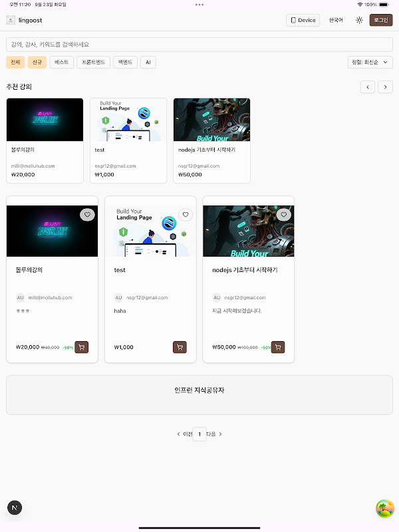Select the 프론트엔드 category filter
The image size is (399, 532).
[94, 62]
